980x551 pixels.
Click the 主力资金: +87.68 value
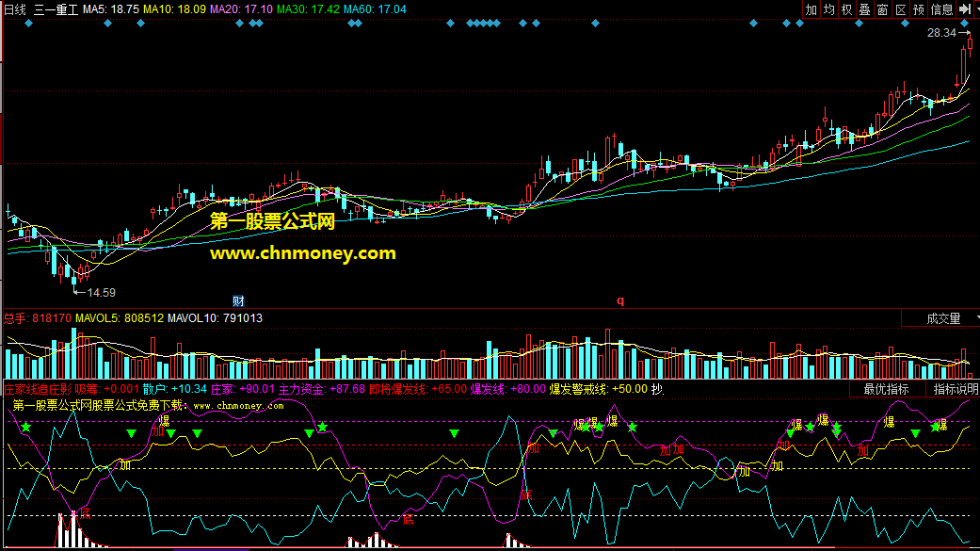(x=321, y=389)
